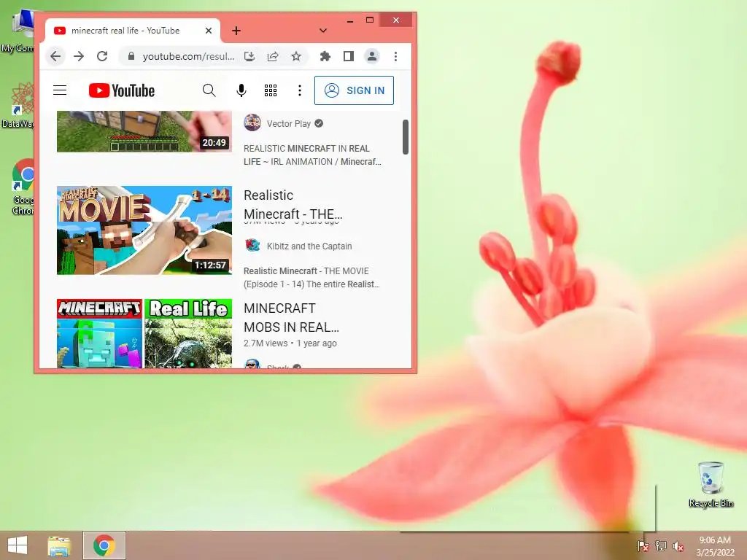The image size is (747, 560).
Task: Open the Kibitz and the Captain avatar
Action: [x=252, y=245]
